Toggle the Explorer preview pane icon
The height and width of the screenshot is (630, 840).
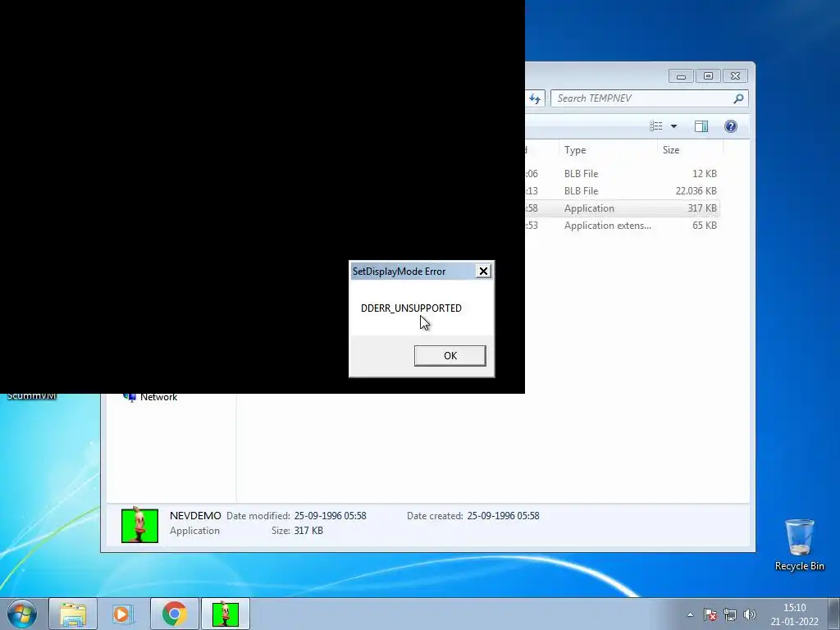(x=701, y=126)
